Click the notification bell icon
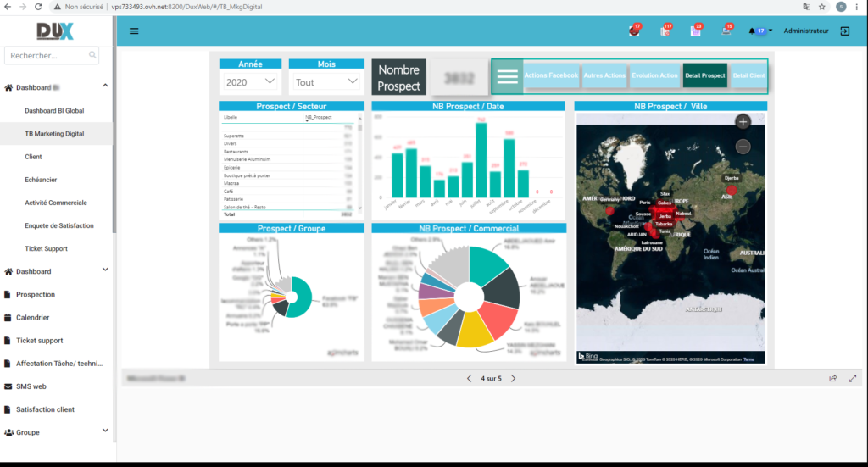The height and width of the screenshot is (467, 868). 752,31
